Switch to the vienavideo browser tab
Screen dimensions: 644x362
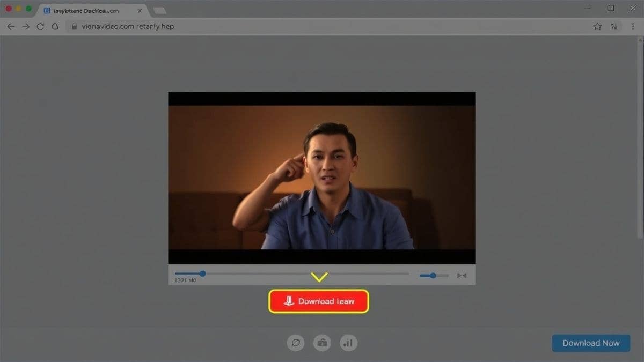pos(86,10)
